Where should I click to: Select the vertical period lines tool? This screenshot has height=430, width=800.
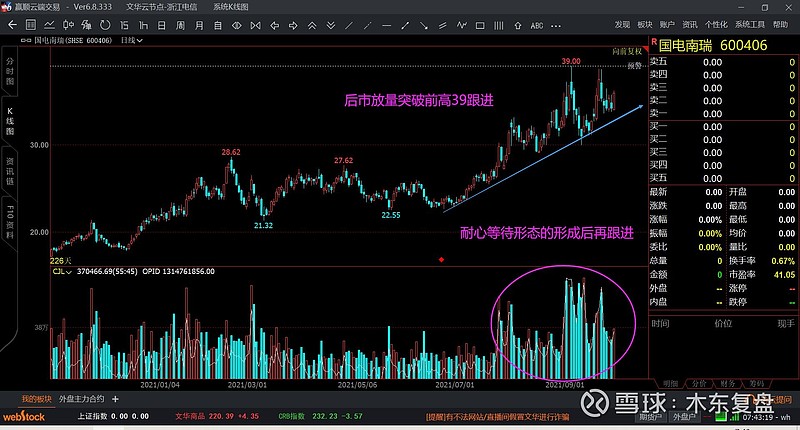(499, 25)
